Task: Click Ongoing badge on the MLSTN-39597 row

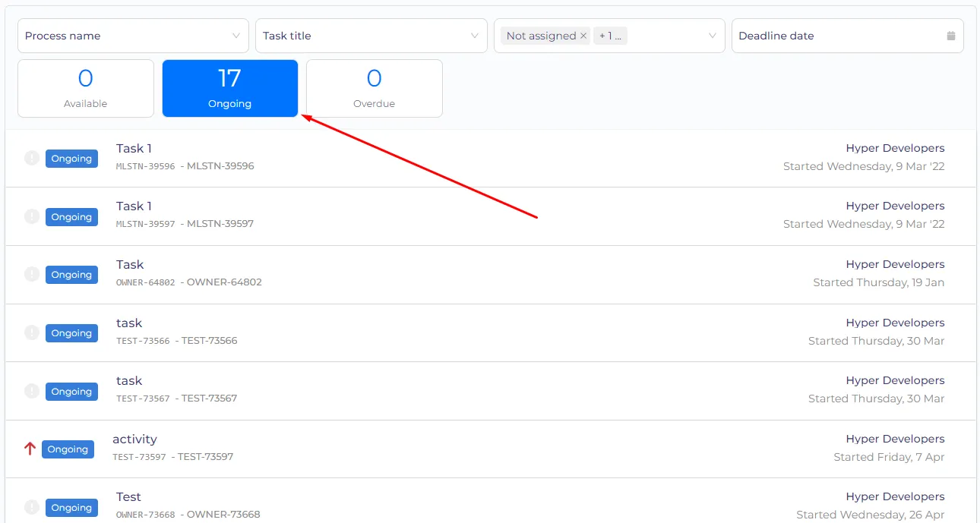Action: pyautogui.click(x=71, y=217)
